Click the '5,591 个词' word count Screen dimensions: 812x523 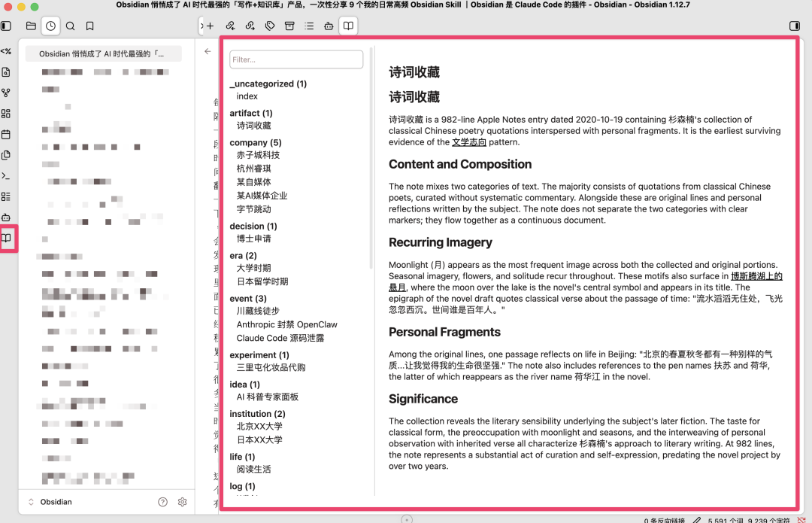(x=725, y=520)
